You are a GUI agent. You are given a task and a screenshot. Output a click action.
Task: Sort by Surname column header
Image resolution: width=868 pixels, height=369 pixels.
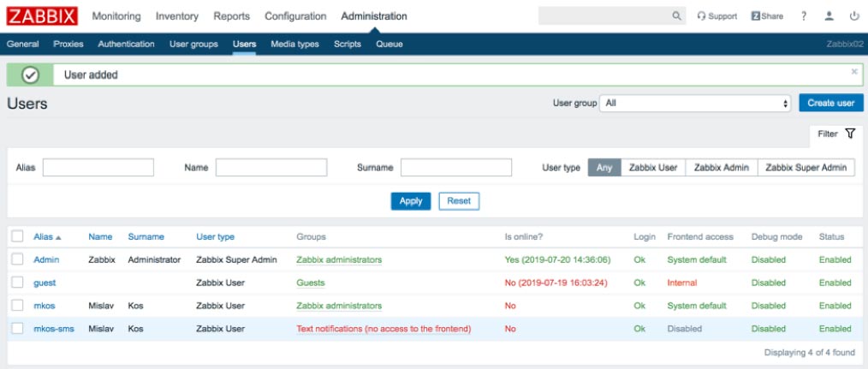click(146, 236)
